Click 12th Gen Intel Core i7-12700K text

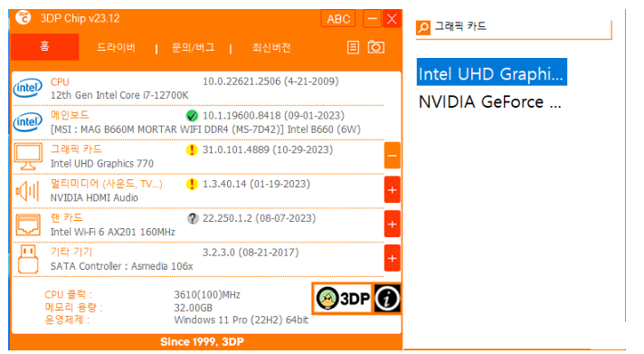pos(119,95)
